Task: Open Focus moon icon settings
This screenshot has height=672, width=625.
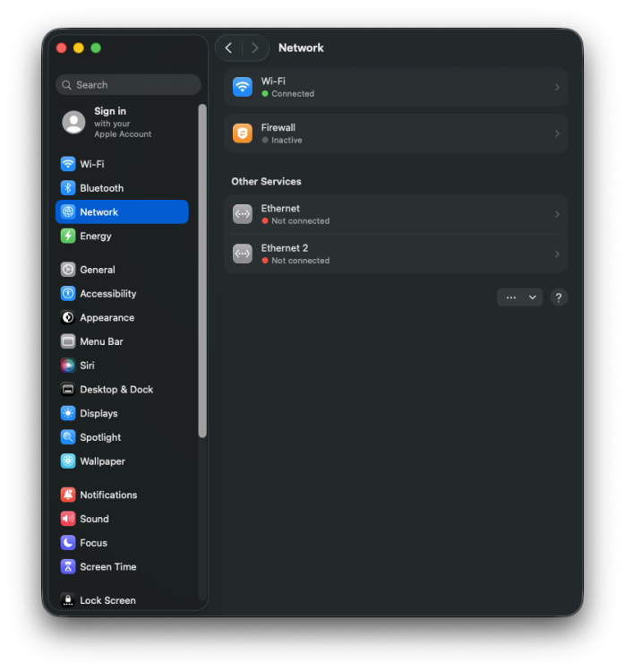Action: point(68,543)
